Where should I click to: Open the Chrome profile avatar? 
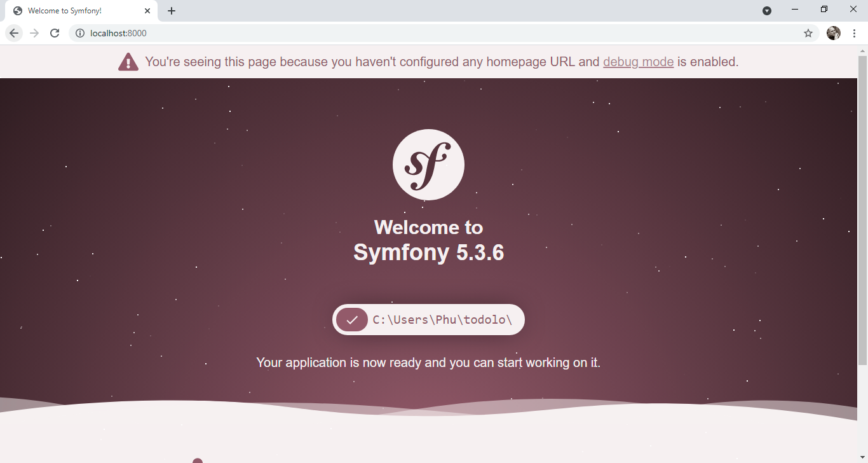coord(834,33)
